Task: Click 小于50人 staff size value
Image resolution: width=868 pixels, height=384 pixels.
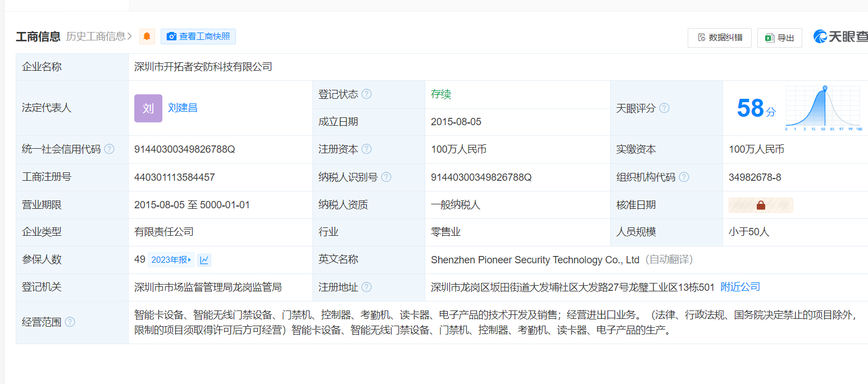Action: click(x=749, y=232)
